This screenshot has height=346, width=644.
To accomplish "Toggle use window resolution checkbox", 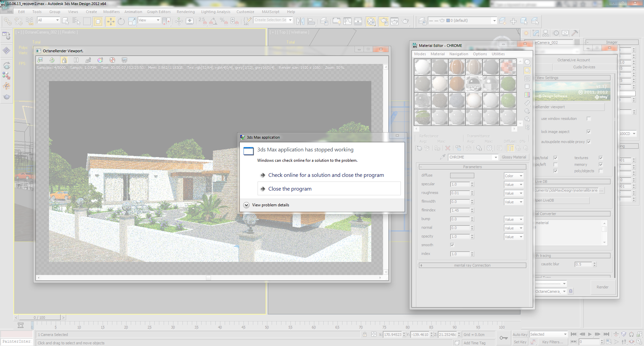I will (x=589, y=119).
